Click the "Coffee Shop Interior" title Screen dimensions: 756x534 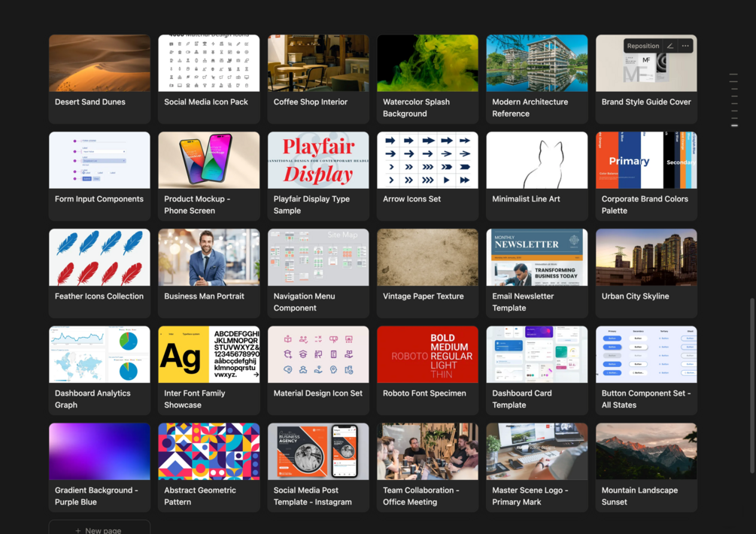(311, 102)
